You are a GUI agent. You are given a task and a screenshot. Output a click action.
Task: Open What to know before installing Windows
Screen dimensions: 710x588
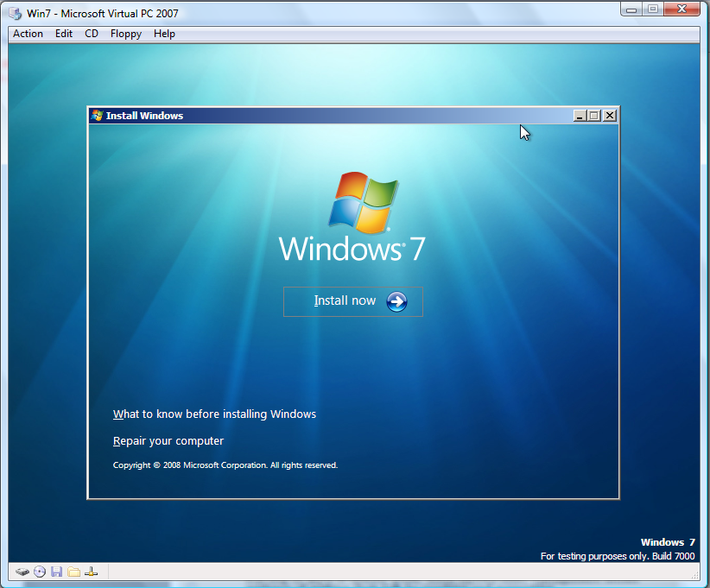[x=214, y=414]
